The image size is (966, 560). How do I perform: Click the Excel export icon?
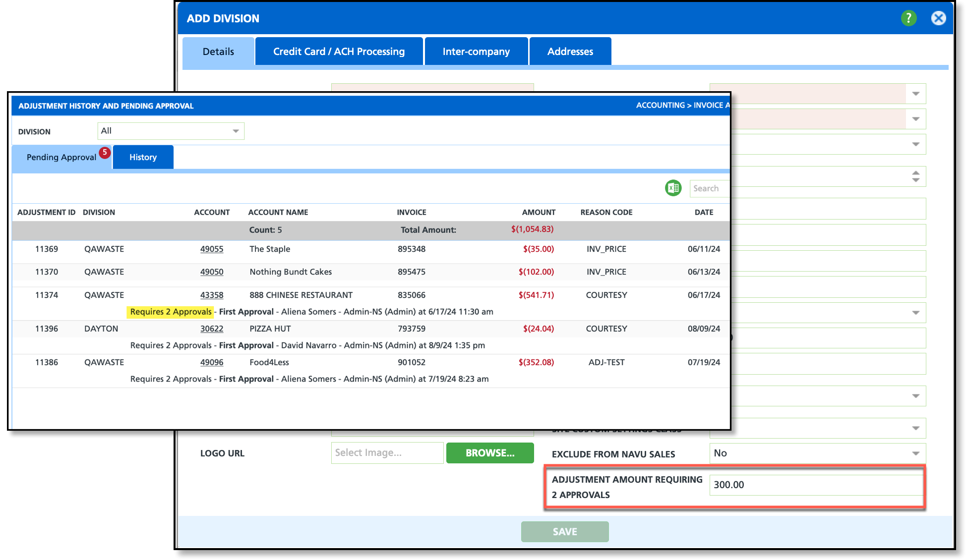coord(673,188)
